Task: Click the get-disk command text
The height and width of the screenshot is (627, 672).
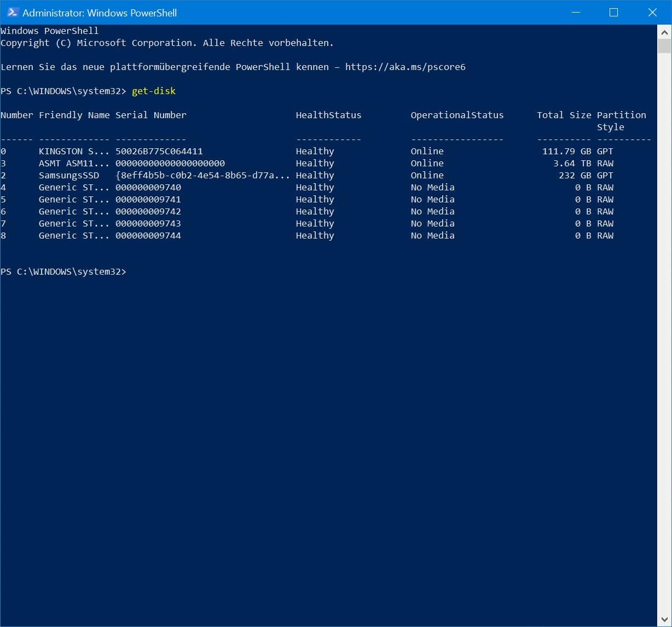Action: [154, 91]
